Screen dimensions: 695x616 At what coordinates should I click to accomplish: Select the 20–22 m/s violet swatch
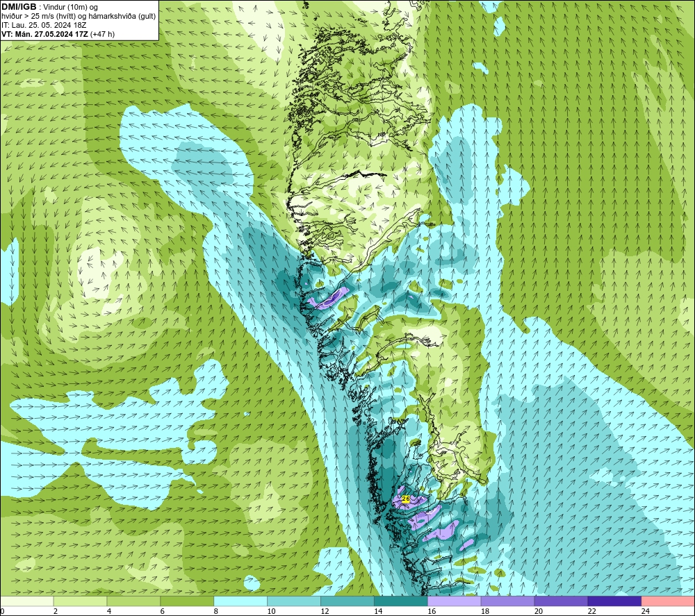561,601
